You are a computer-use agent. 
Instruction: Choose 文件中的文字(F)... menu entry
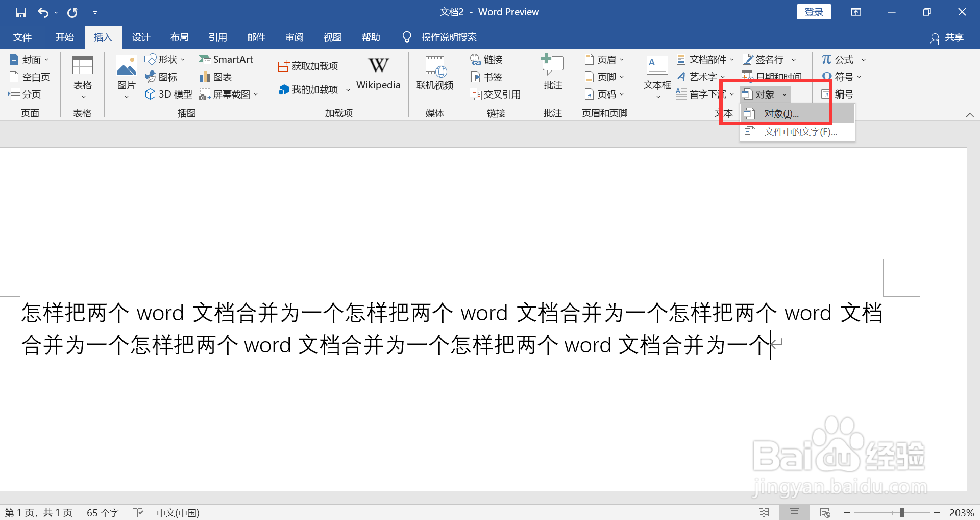click(x=798, y=132)
